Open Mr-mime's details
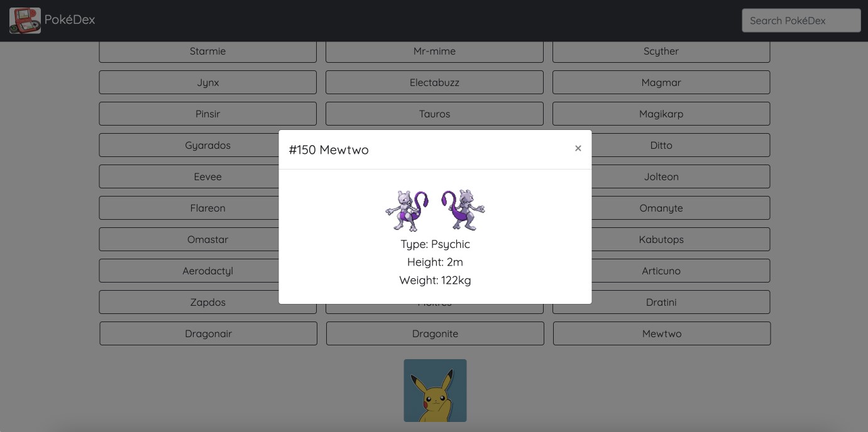The width and height of the screenshot is (868, 432). click(434, 51)
